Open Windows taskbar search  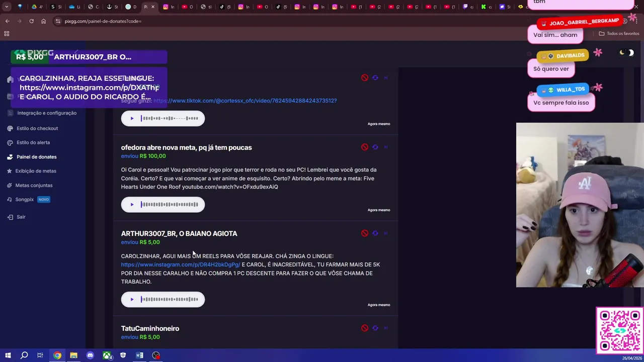(24, 355)
